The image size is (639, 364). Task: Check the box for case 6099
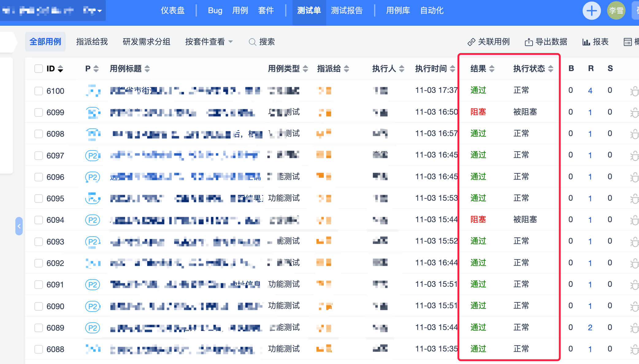pyautogui.click(x=39, y=112)
